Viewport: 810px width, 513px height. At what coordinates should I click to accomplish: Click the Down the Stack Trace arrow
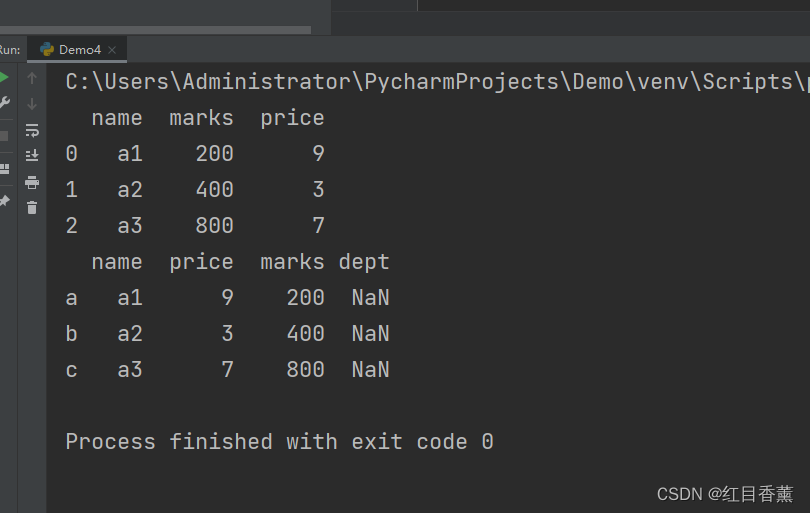coord(32,104)
